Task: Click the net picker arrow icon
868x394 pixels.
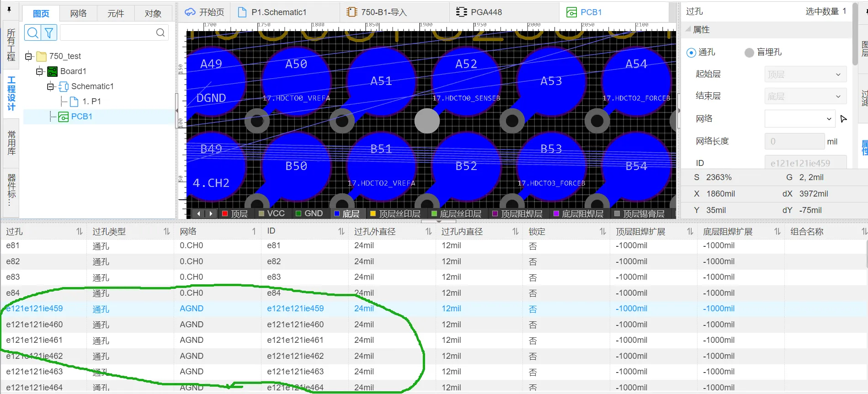Action: pyautogui.click(x=843, y=119)
